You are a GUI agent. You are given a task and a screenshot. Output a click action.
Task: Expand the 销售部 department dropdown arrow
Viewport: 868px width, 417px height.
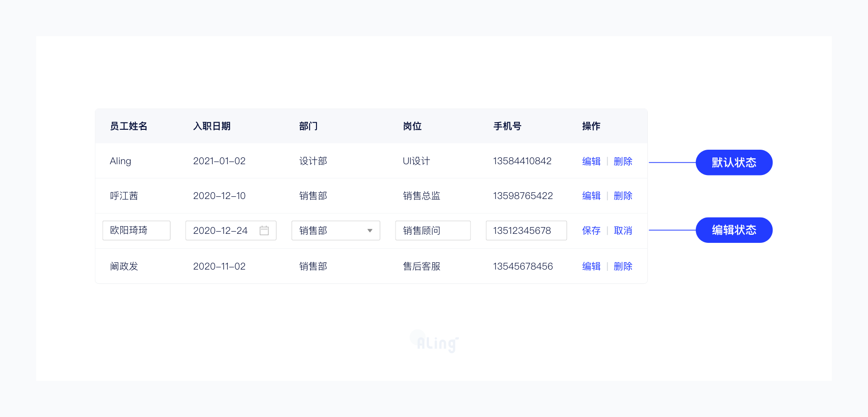point(370,231)
